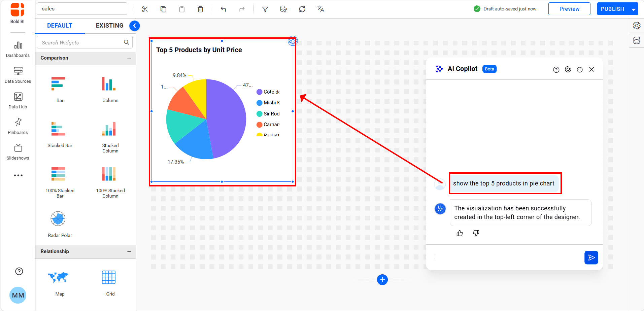
Task: Give thumbs up to the Copilot response
Action: (459, 233)
